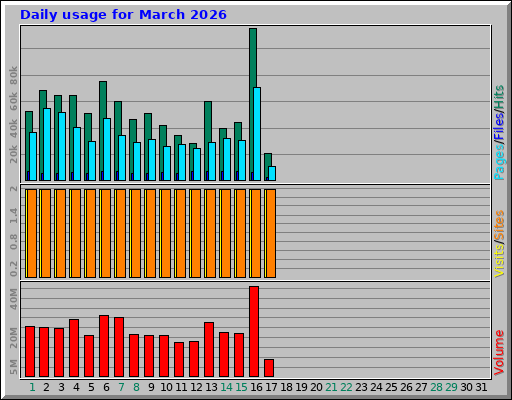The image size is (512, 400).
Task: Click day label 29 on the x-axis
Action: (451, 387)
